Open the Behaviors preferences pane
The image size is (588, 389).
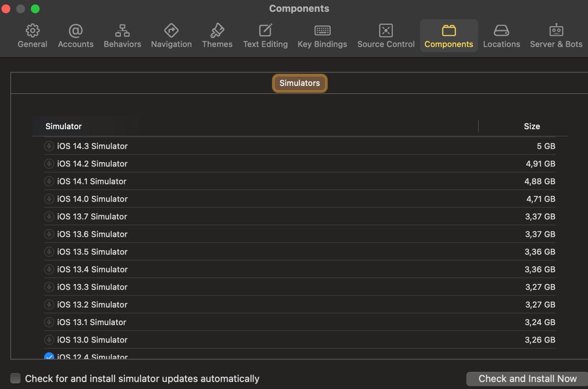pos(122,36)
